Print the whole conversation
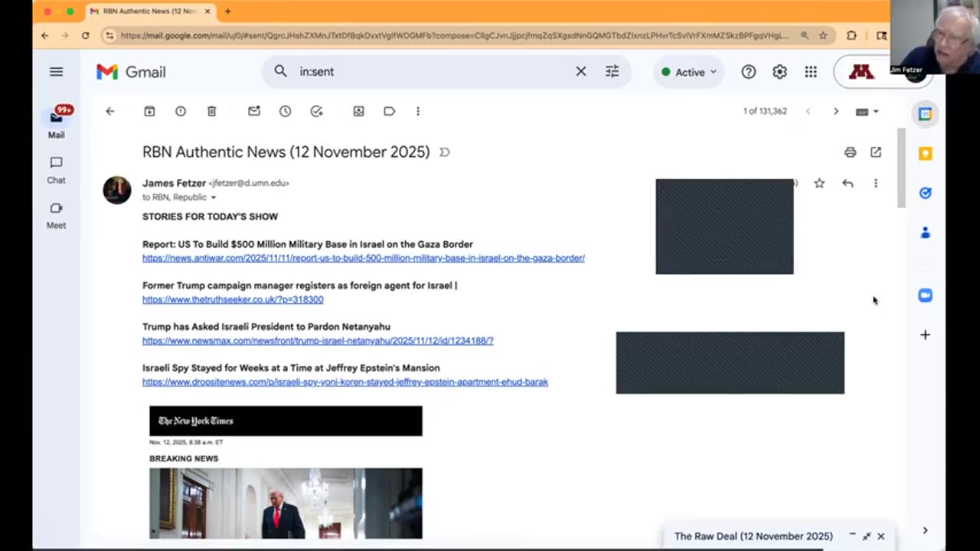Viewport: 980px width, 551px height. click(850, 152)
